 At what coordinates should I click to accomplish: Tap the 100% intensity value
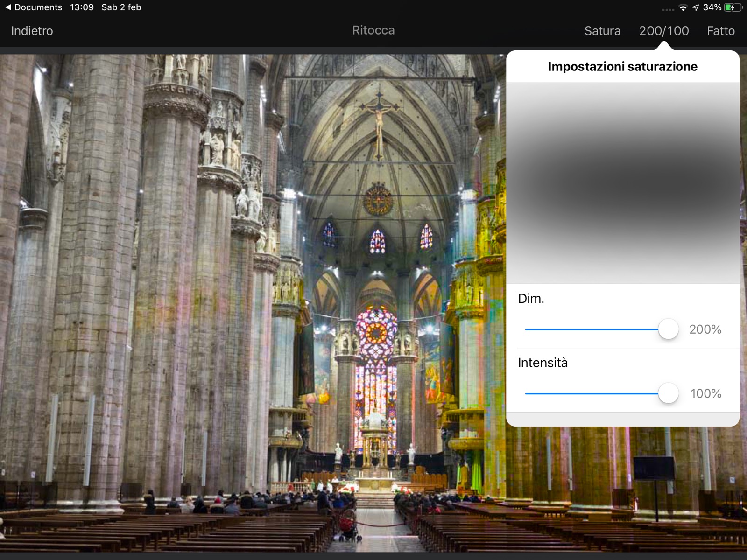point(706,393)
